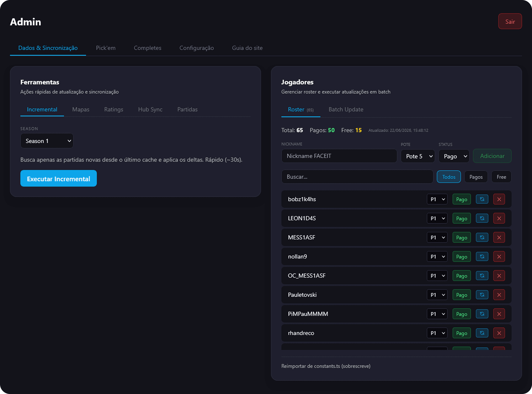This screenshot has width=532, height=394.
Task: Change pote P1 for LEON1D4S
Action: [x=437, y=218]
